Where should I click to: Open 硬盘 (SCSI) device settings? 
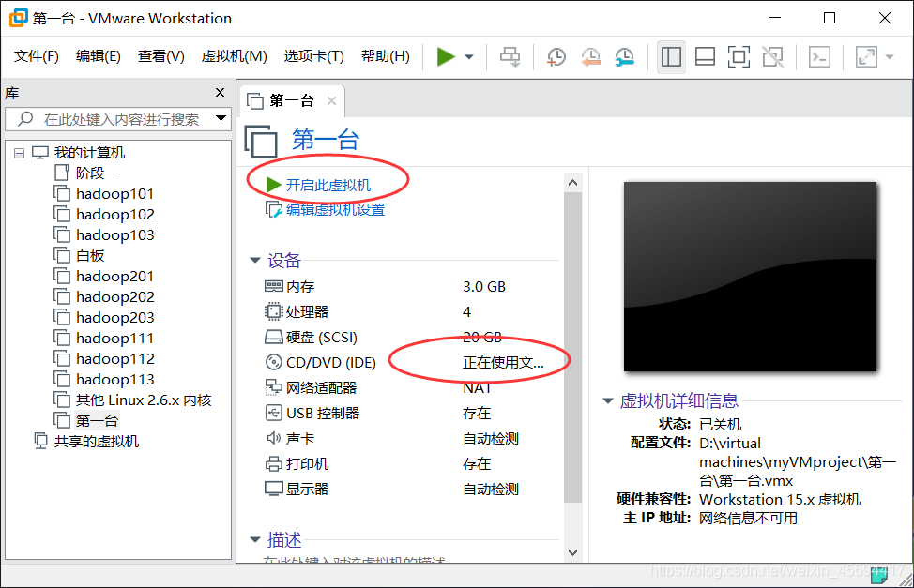[311, 337]
